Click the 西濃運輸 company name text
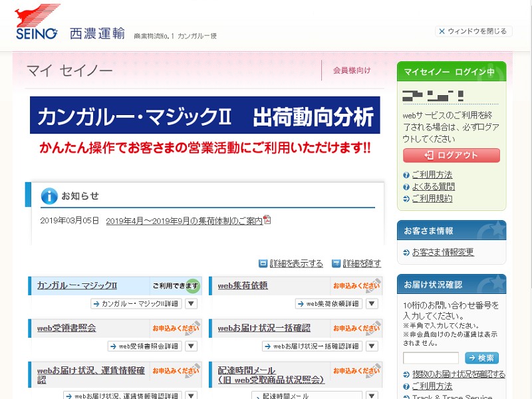 (97, 34)
